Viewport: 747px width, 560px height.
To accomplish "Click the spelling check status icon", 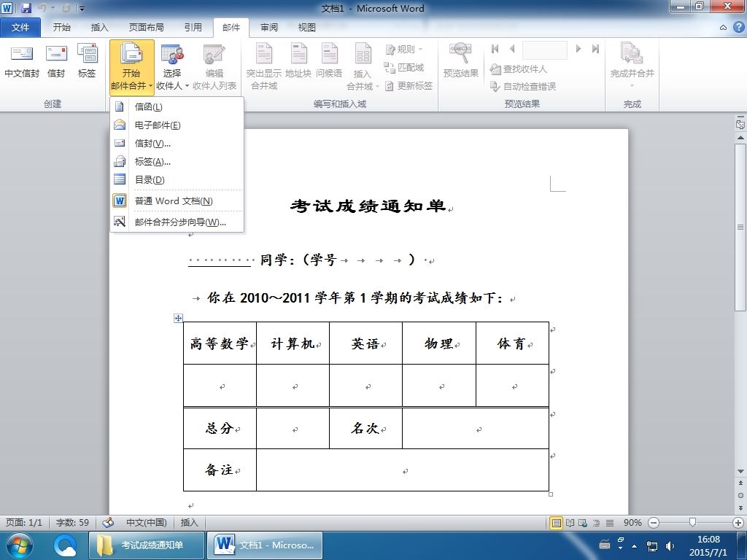I will click(x=108, y=522).
